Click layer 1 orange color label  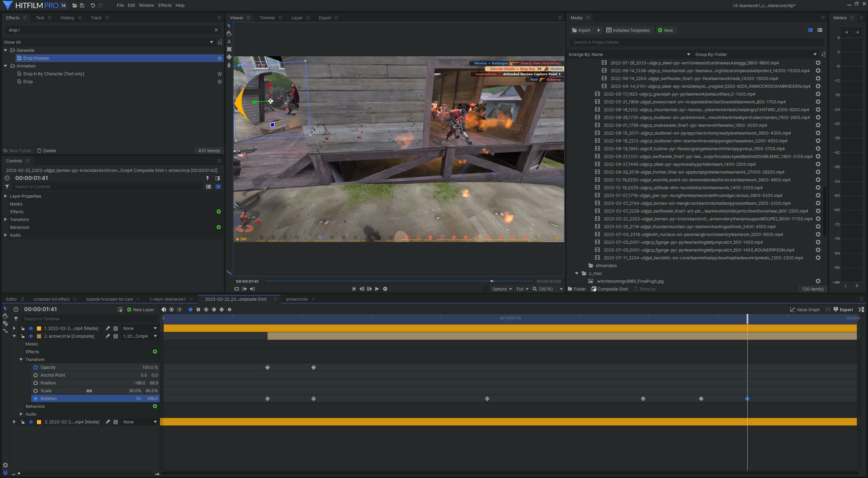(x=39, y=328)
